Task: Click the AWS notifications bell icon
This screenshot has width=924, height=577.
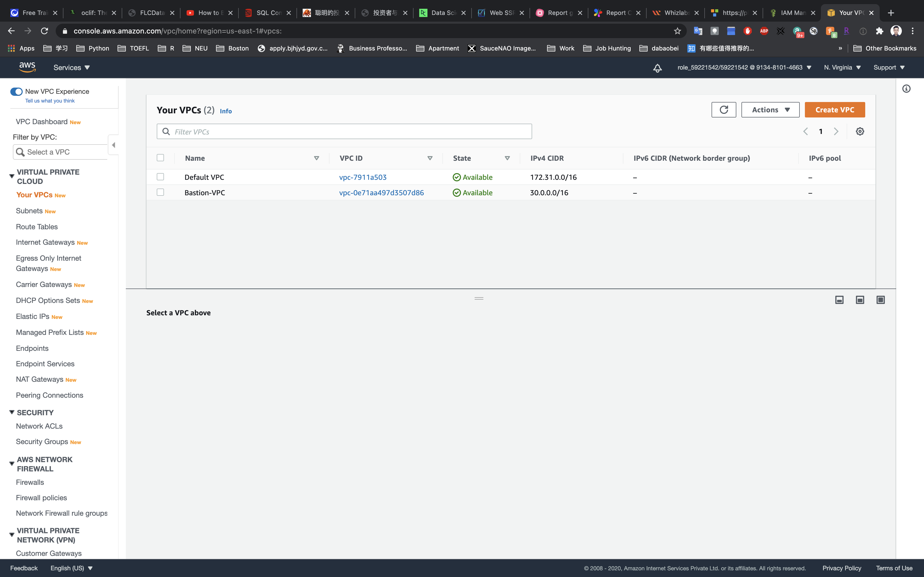Action: tap(657, 68)
